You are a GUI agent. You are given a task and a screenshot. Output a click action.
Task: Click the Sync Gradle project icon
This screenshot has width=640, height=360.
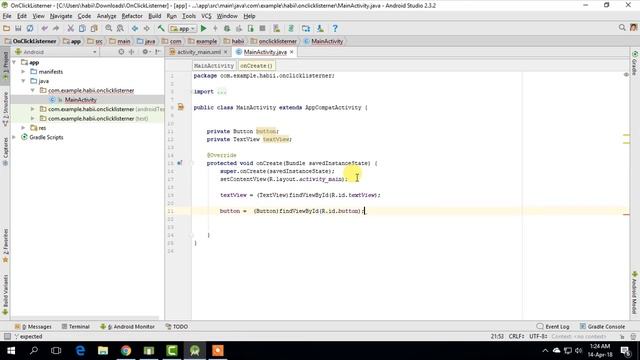coord(291,29)
